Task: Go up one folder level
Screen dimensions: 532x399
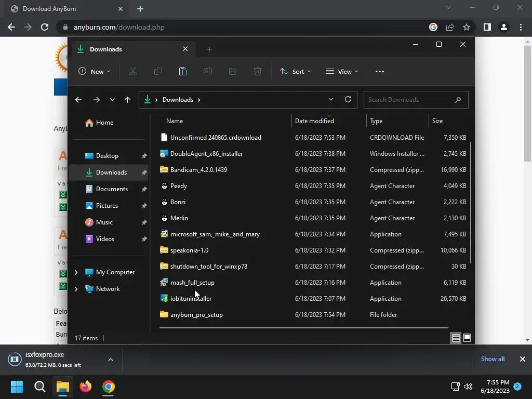Action: 127,100
